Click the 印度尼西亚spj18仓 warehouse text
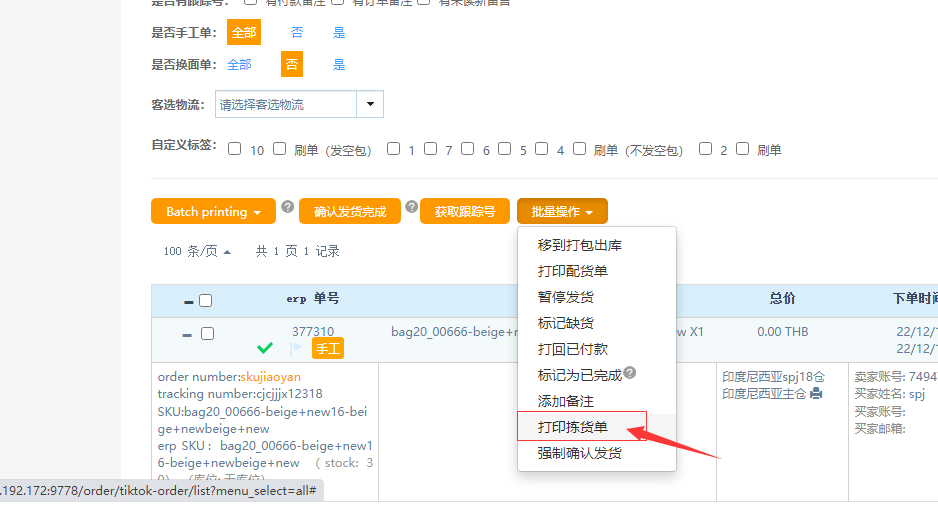This screenshot has width=938, height=506. pos(773,377)
